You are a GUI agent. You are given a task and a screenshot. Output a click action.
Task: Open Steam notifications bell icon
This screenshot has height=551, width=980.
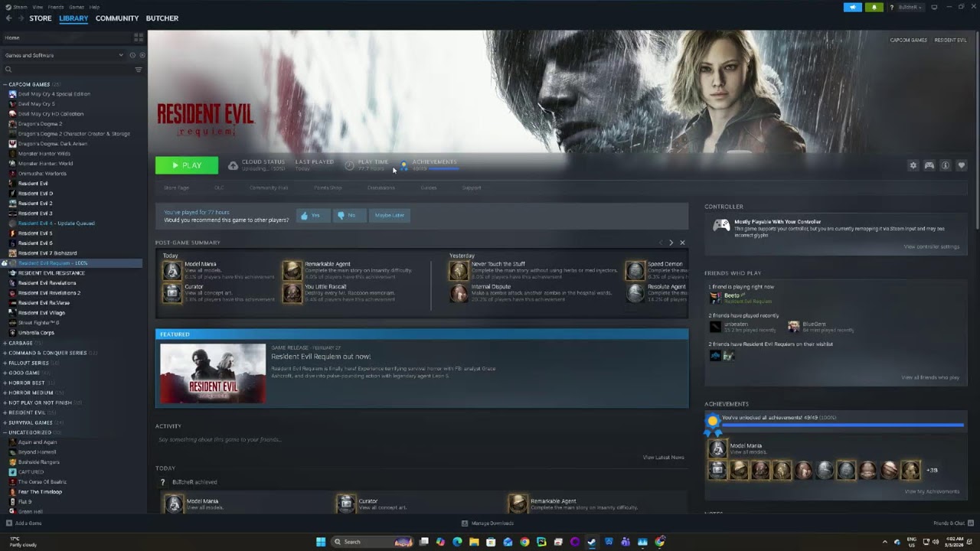pyautogui.click(x=874, y=7)
